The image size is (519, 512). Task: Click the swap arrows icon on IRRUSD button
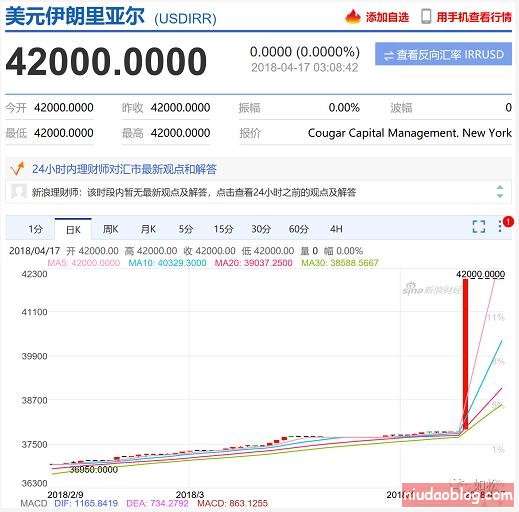tap(388, 56)
